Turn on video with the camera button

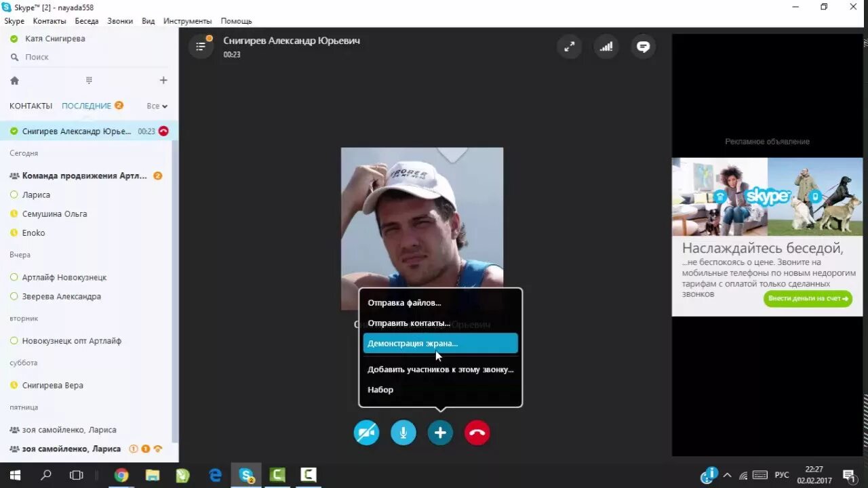click(367, 432)
